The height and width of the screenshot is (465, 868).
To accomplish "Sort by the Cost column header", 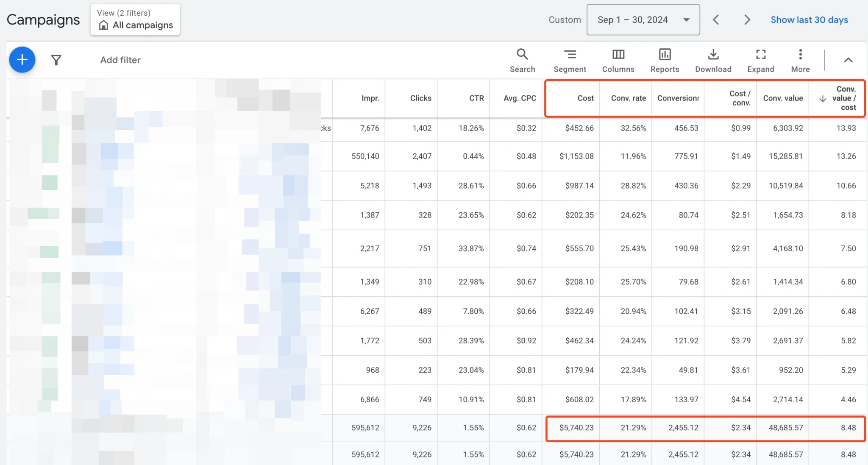I will point(585,98).
